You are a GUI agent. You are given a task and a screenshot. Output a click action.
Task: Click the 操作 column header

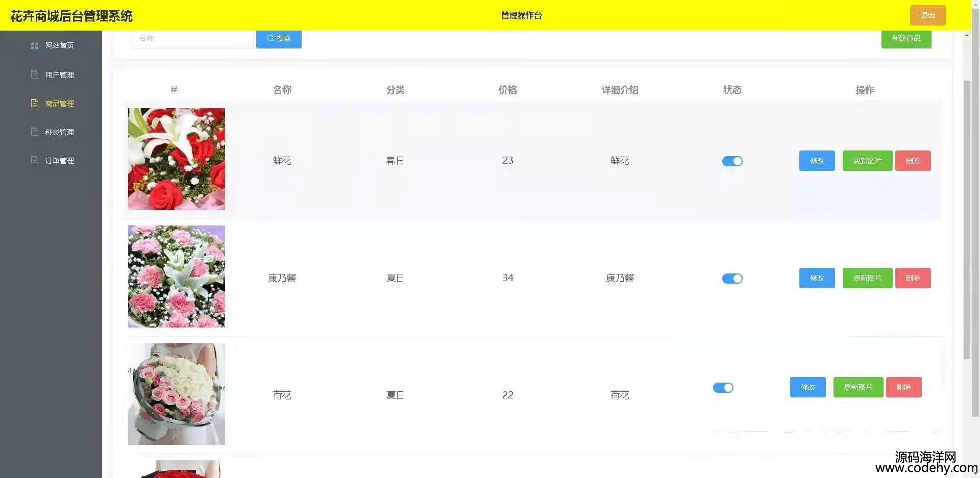coord(865,90)
